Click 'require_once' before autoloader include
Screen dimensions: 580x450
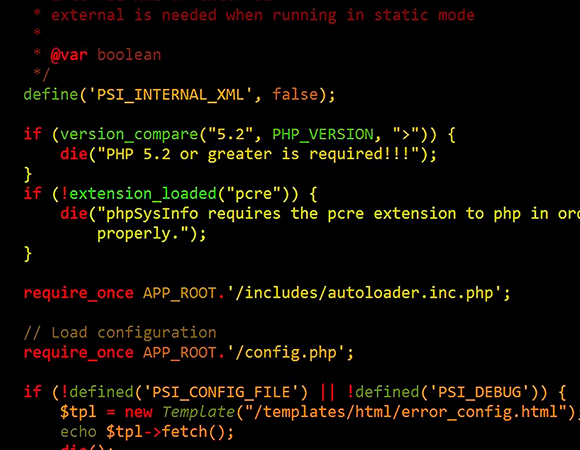(78, 294)
